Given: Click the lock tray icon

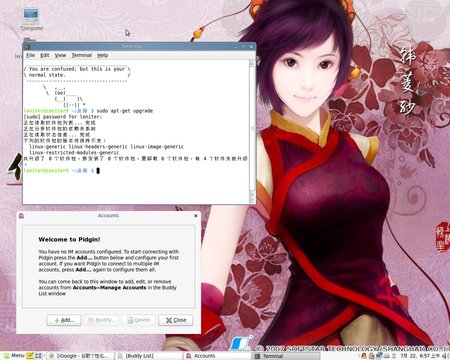Looking at the screenshot, I should click(372, 356).
